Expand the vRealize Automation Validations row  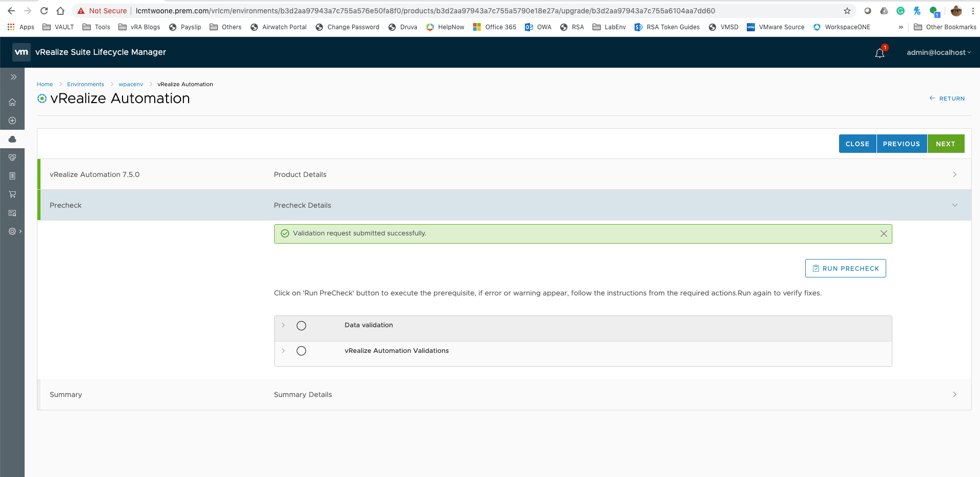(283, 351)
